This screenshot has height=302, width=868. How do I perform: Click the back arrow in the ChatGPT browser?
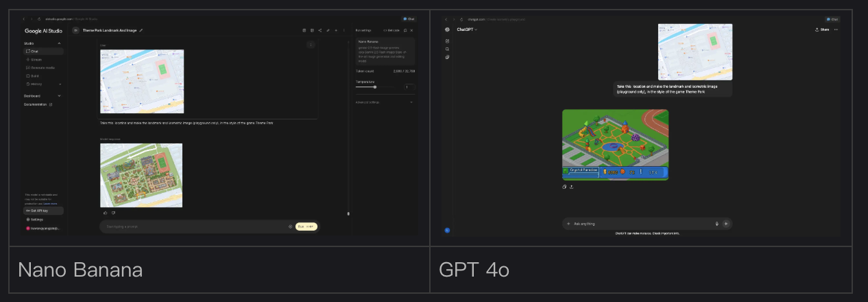(446, 19)
